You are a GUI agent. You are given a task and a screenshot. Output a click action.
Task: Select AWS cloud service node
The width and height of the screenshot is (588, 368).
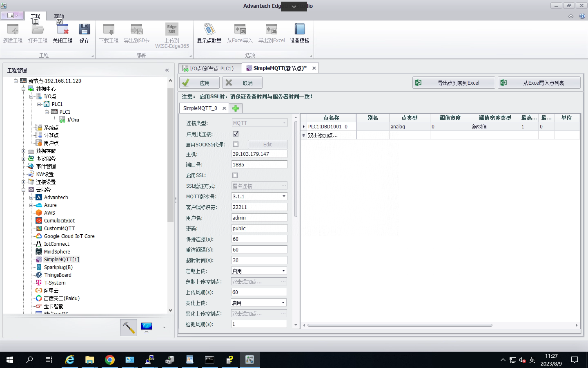click(49, 213)
